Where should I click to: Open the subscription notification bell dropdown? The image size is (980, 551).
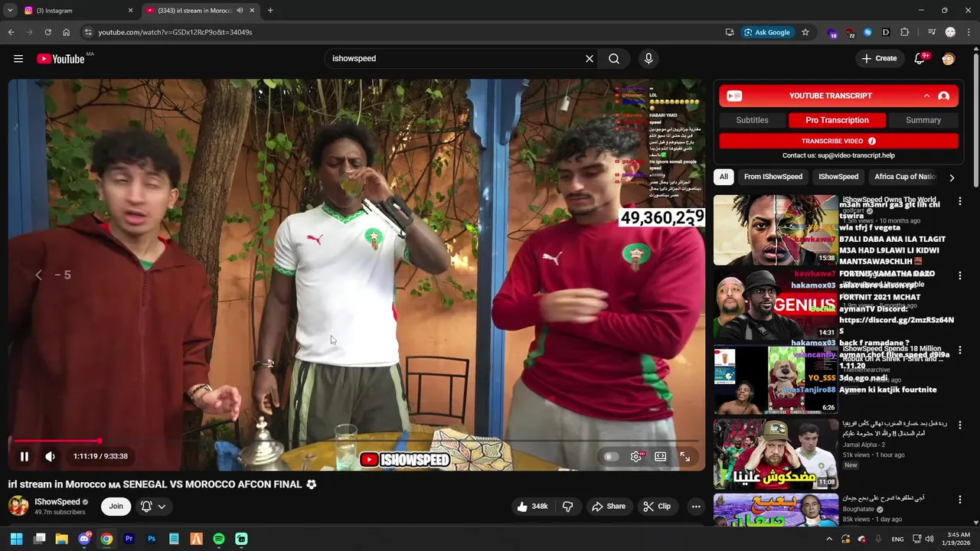click(153, 506)
